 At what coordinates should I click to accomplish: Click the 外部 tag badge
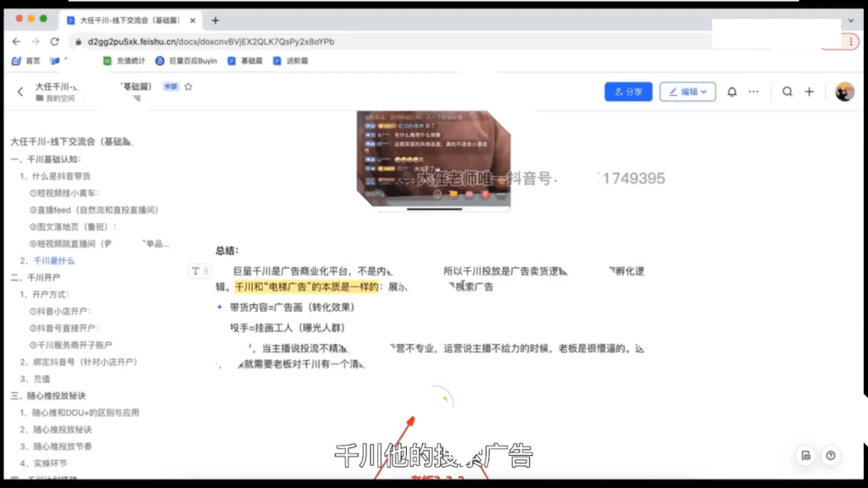pos(170,87)
